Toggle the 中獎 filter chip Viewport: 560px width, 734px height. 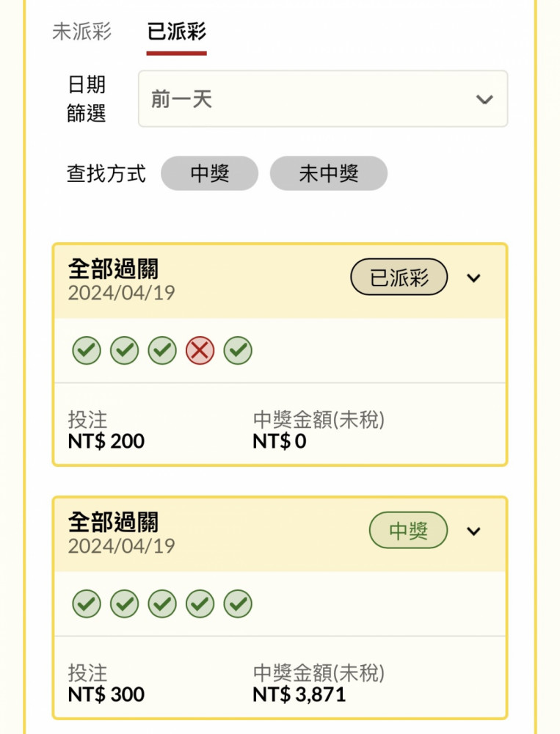pyautogui.click(x=210, y=174)
